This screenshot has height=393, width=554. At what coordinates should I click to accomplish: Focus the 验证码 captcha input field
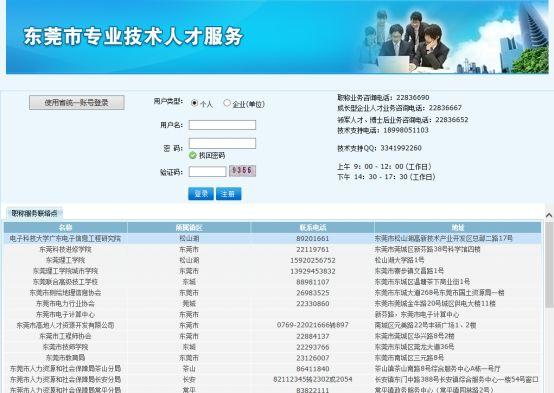[x=207, y=172]
